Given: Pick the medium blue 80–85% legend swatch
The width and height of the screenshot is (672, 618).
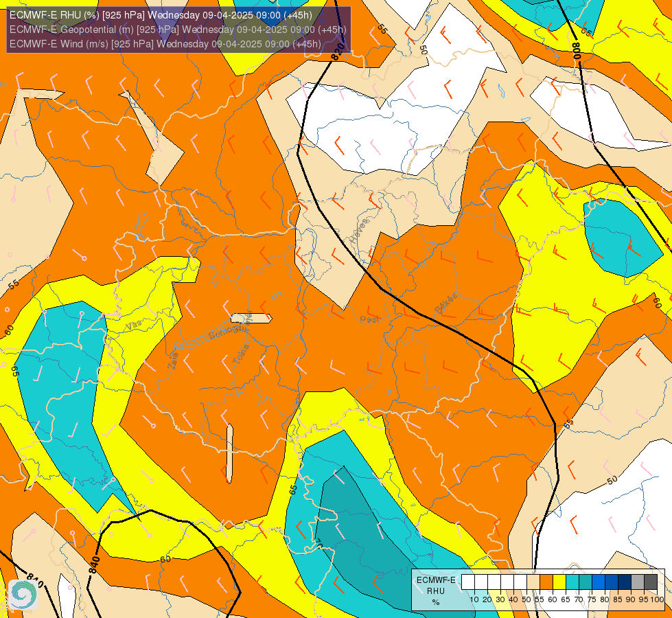Looking at the screenshot, I should tap(612, 582).
